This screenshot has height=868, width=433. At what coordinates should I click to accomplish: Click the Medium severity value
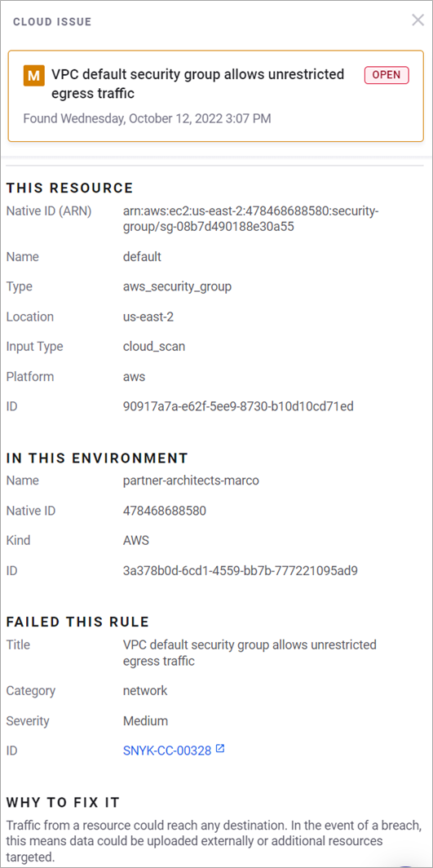(145, 721)
